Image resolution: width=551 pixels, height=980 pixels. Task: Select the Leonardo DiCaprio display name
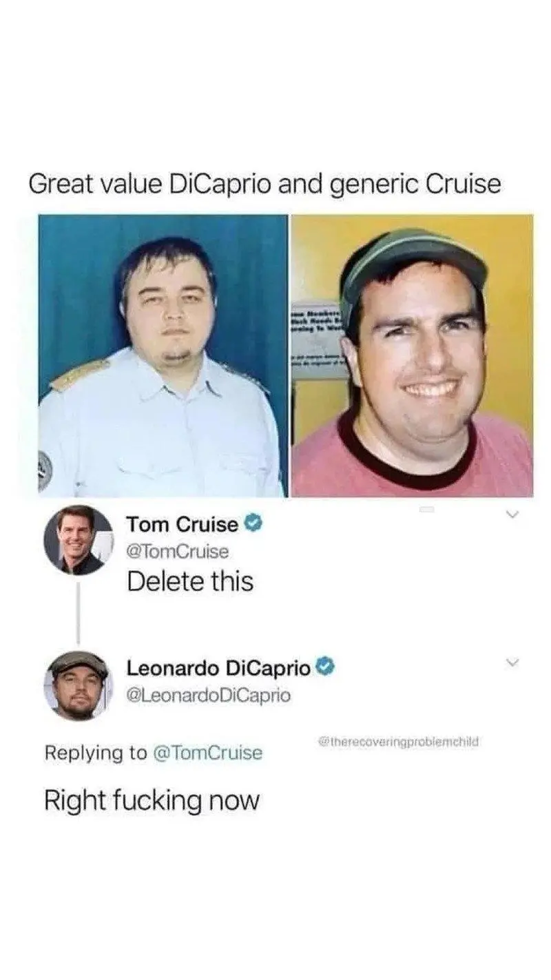pos(219,667)
